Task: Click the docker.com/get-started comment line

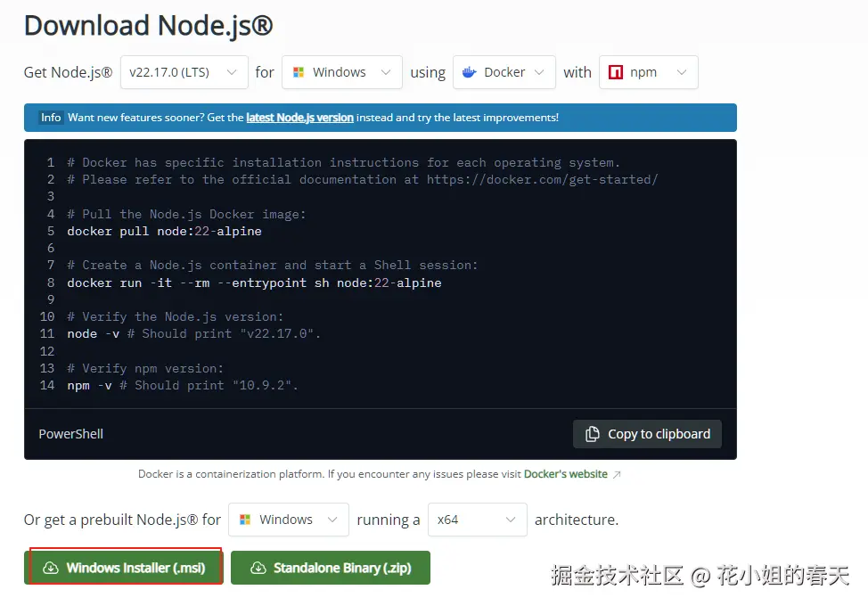Action: (x=363, y=179)
